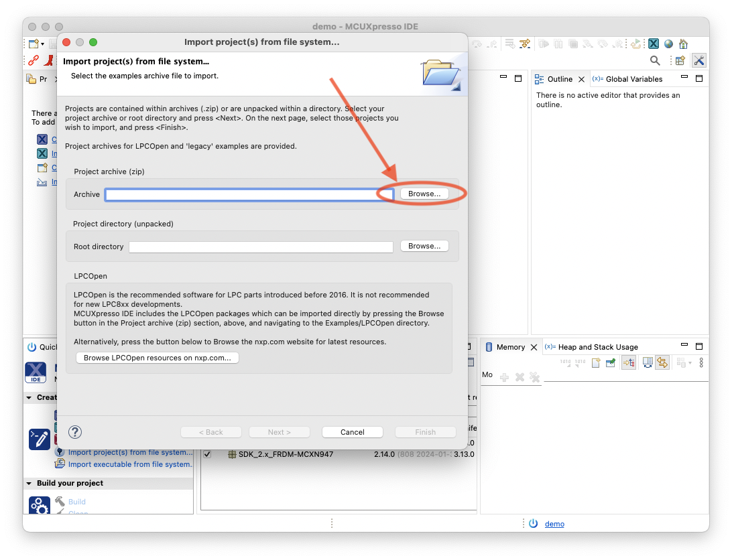The image size is (732, 560).
Task: Switch to Heap and Stack Usage tab
Action: tap(591, 347)
